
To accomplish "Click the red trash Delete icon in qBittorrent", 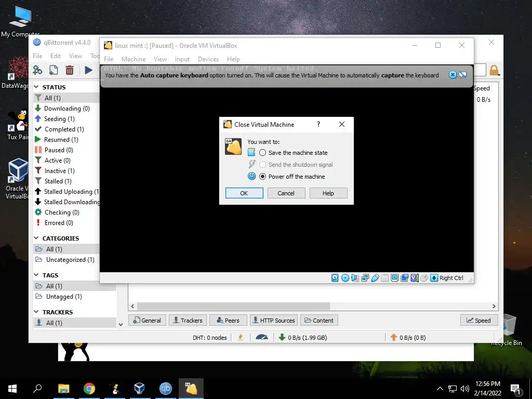I will 70,70.
